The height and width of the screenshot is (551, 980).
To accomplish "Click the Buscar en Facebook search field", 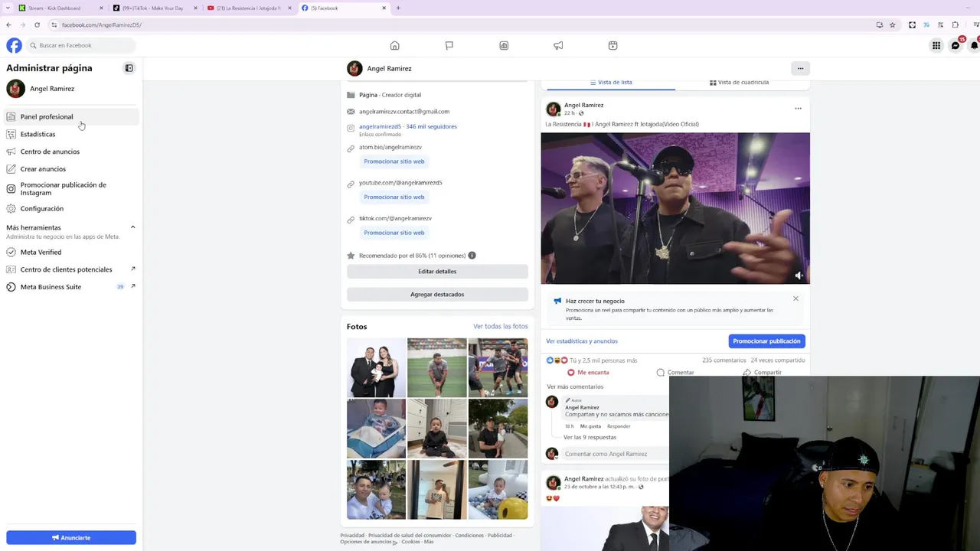I will 80,45.
